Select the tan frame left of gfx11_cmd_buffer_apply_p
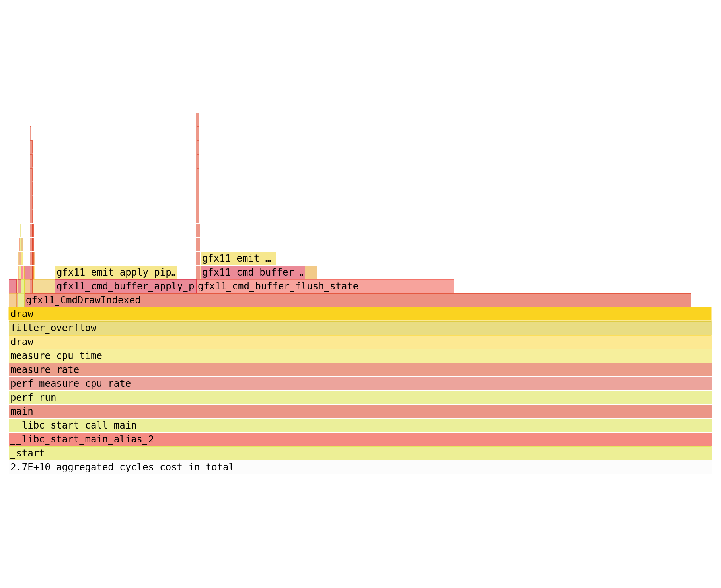 pyautogui.click(x=44, y=286)
